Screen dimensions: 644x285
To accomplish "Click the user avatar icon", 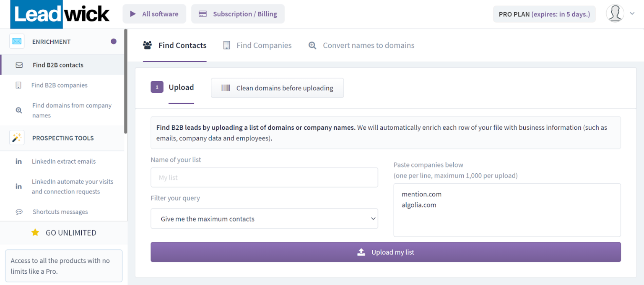I will pyautogui.click(x=615, y=14).
